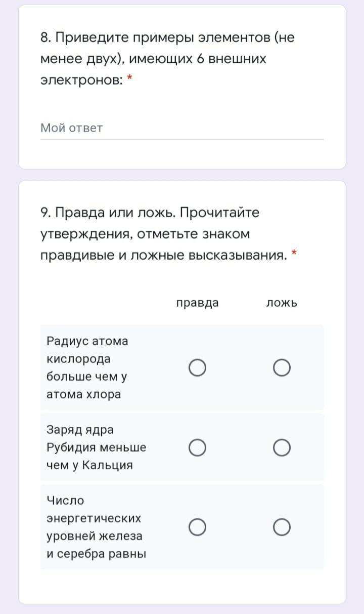Select ложь for Rubidium nuclear charge statement
Image resolution: width=364 pixels, height=614 pixels.
(282, 447)
